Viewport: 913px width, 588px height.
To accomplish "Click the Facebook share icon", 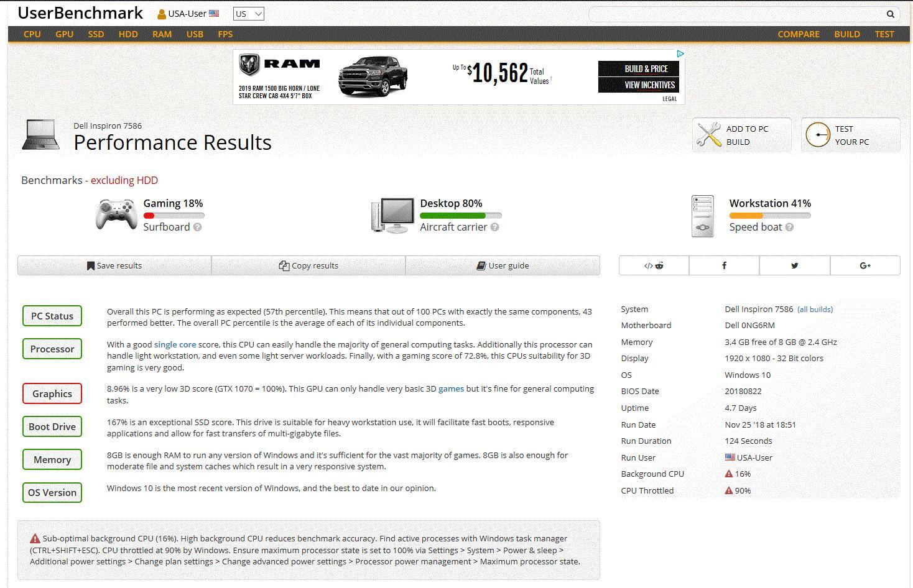I will click(724, 265).
